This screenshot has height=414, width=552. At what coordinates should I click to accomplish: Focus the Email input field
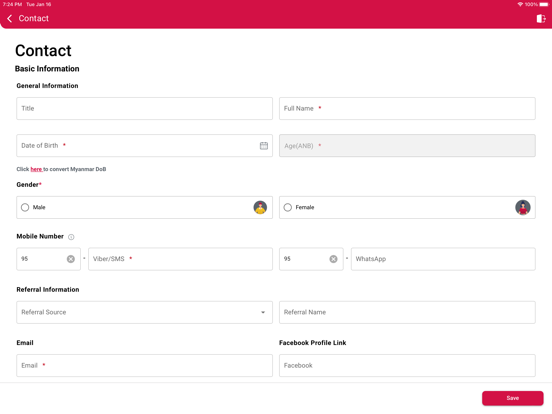144,365
